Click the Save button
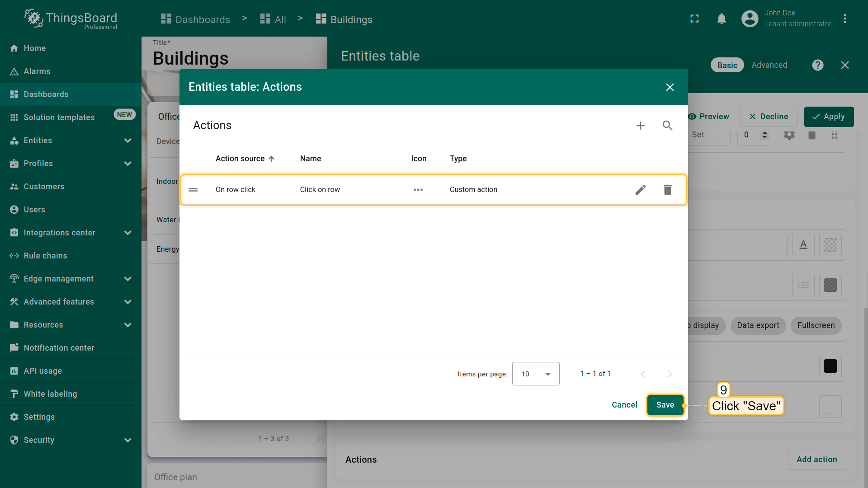 coord(665,405)
